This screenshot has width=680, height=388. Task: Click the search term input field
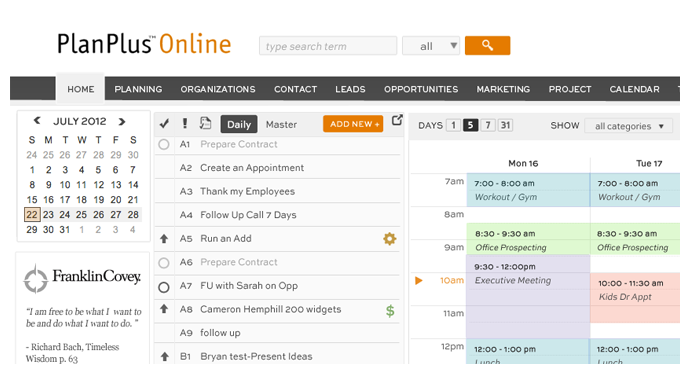coord(328,46)
